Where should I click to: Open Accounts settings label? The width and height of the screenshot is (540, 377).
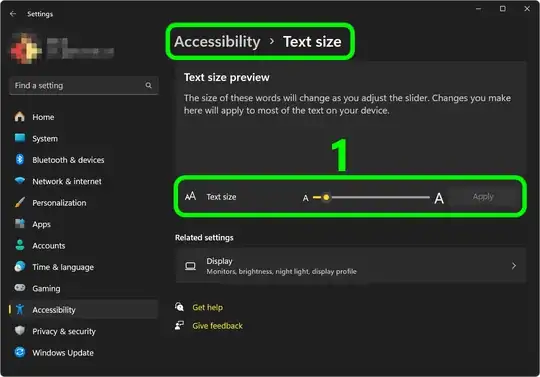[x=49, y=245]
